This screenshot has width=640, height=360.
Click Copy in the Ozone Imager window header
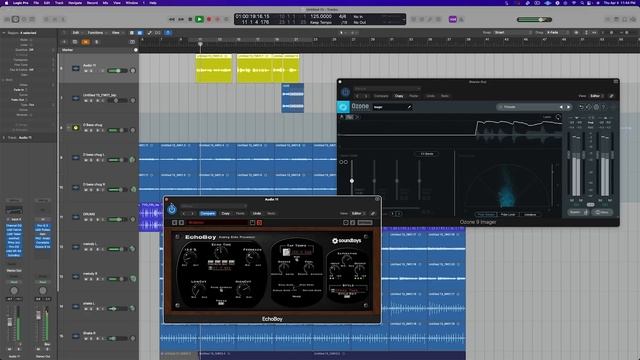(x=399, y=96)
